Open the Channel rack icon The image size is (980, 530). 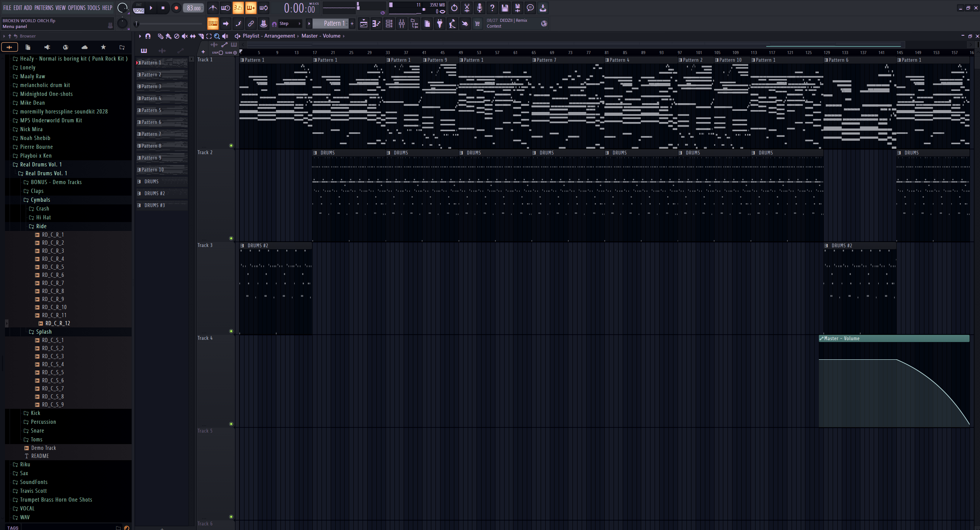coord(389,24)
